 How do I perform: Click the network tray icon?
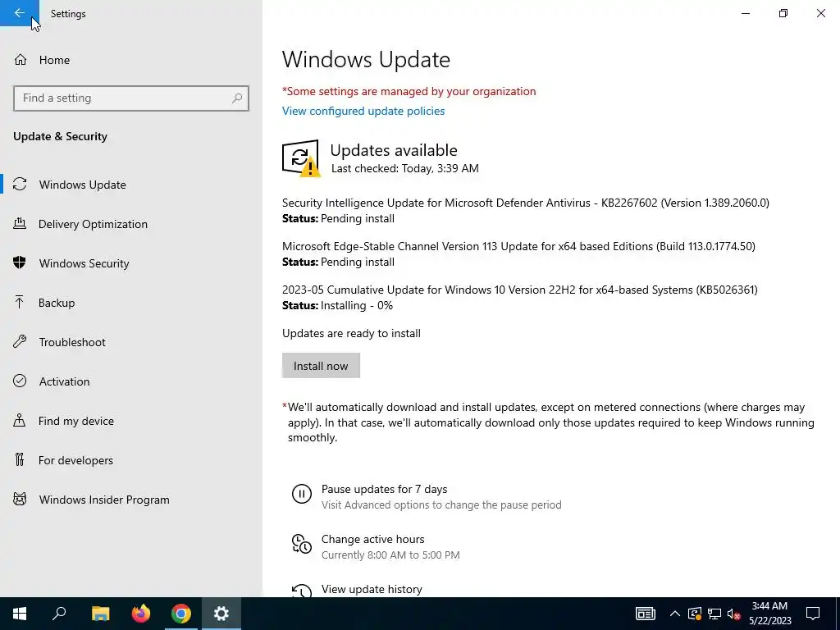point(714,614)
